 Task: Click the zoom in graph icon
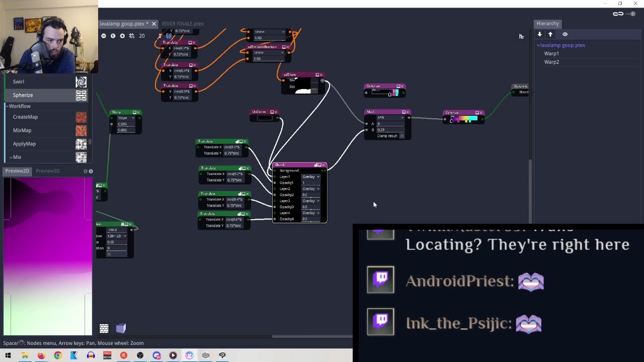click(x=122, y=36)
